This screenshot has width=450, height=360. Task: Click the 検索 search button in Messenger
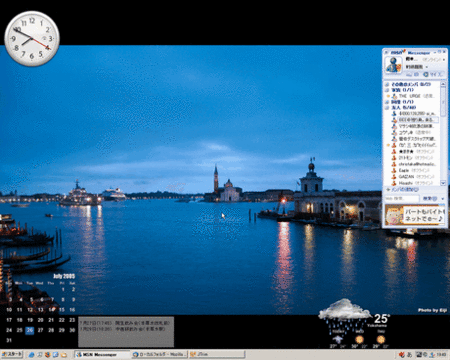tap(430, 198)
